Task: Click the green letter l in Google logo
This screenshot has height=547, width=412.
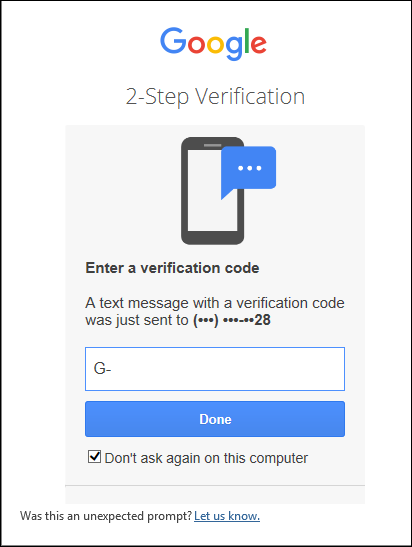Action: [x=247, y=40]
